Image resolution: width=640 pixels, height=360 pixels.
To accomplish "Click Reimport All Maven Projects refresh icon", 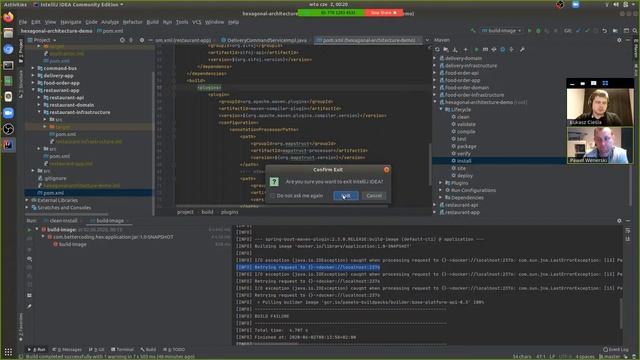I will coord(437,49).
